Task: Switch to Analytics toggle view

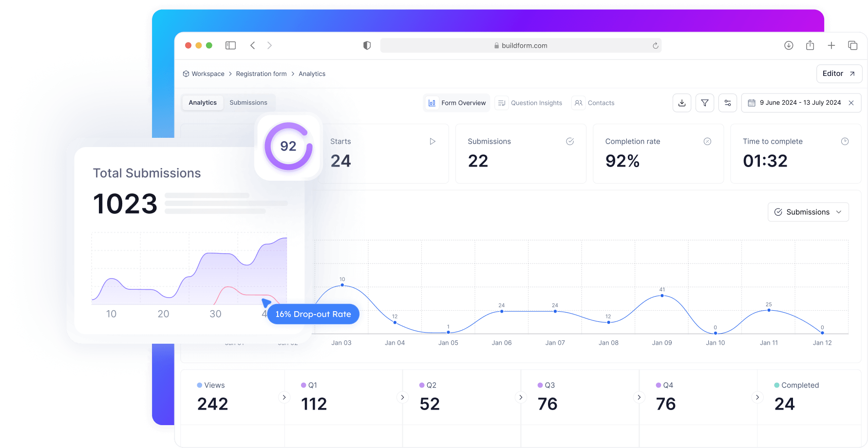Action: 203,103
